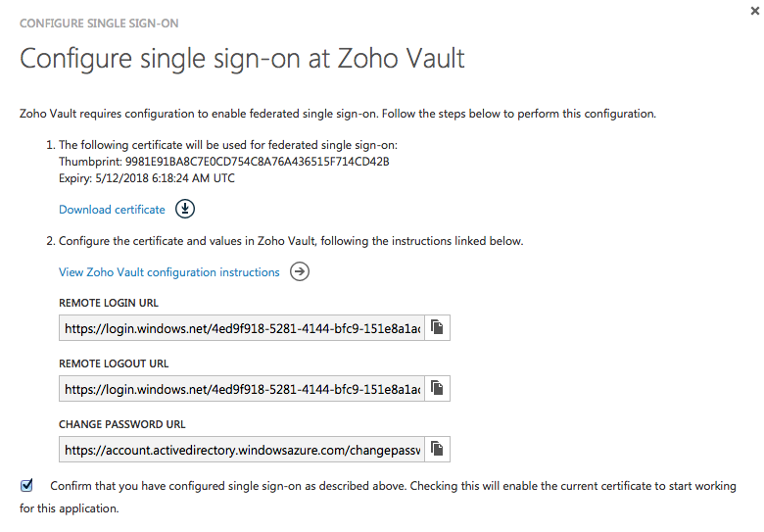Click the circled arrow beside configuration instructions

tap(300, 271)
